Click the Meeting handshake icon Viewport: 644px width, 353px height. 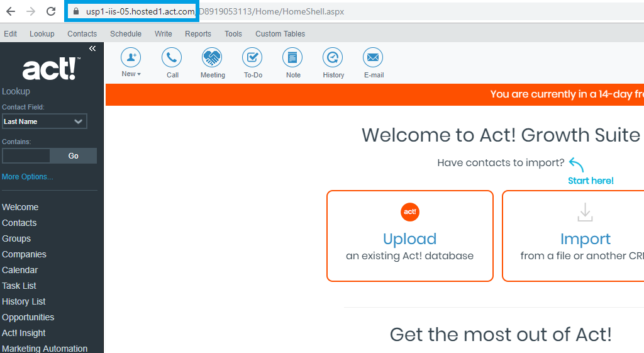pos(212,58)
